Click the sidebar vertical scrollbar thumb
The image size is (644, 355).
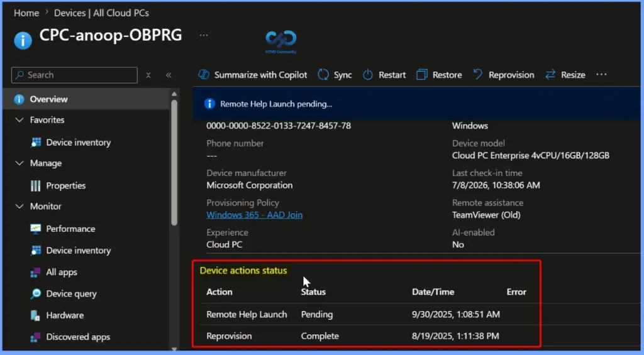[x=174, y=163]
